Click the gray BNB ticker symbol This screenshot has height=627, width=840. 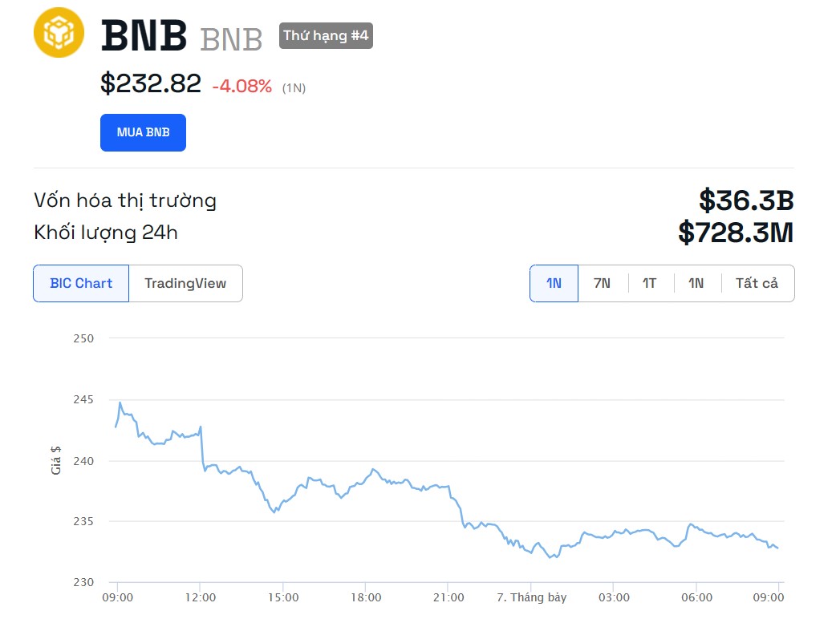(231, 39)
